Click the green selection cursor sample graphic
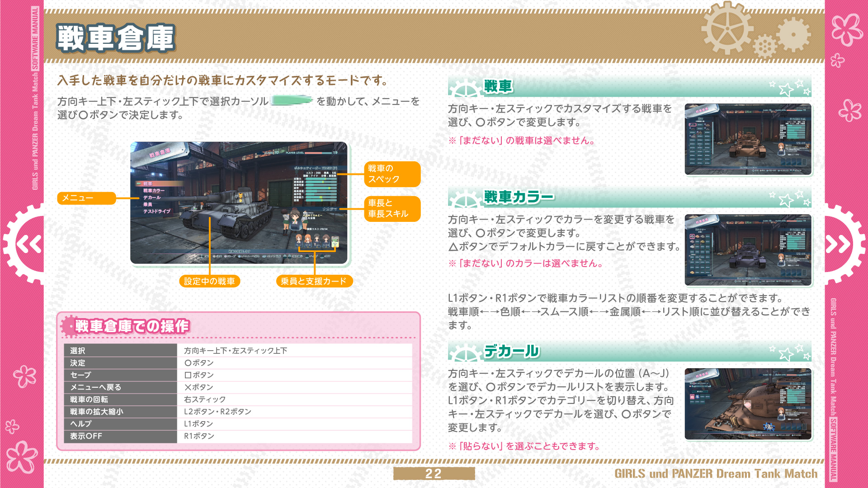 [292, 100]
